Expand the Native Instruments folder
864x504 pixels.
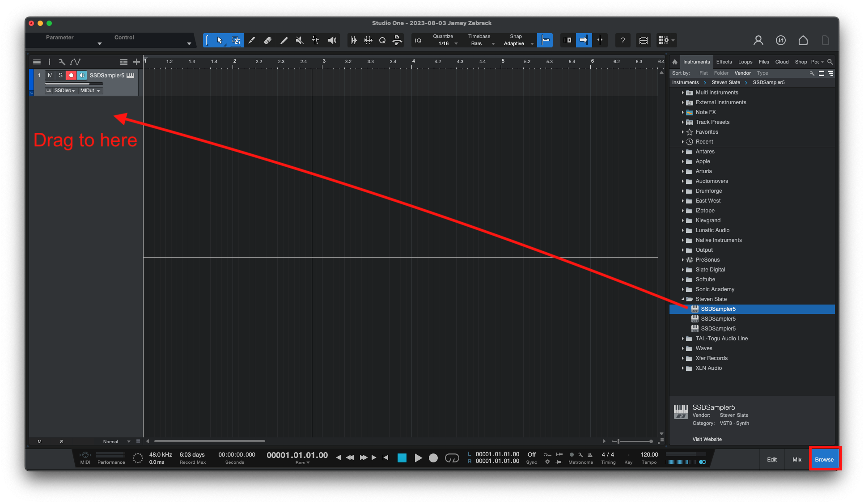coord(683,240)
